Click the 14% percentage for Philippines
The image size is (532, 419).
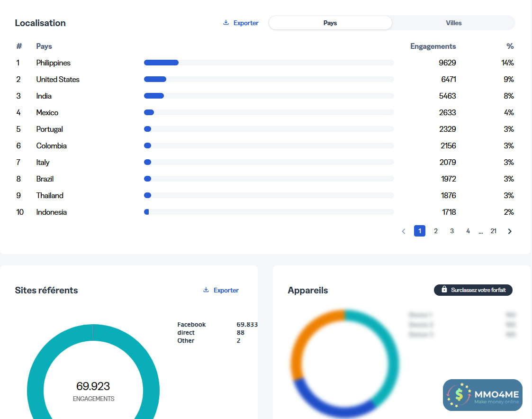(x=507, y=63)
